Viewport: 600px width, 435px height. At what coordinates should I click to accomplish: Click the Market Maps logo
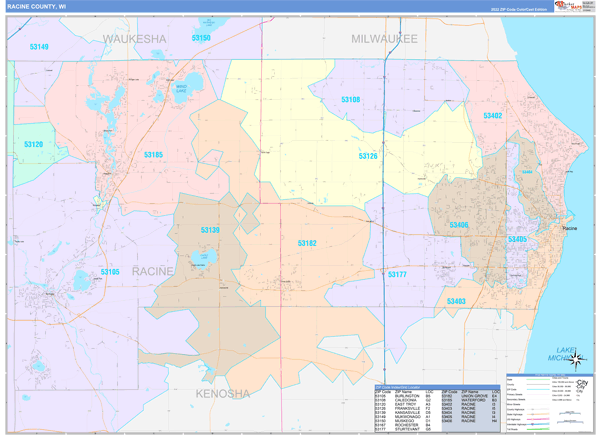click(574, 6)
